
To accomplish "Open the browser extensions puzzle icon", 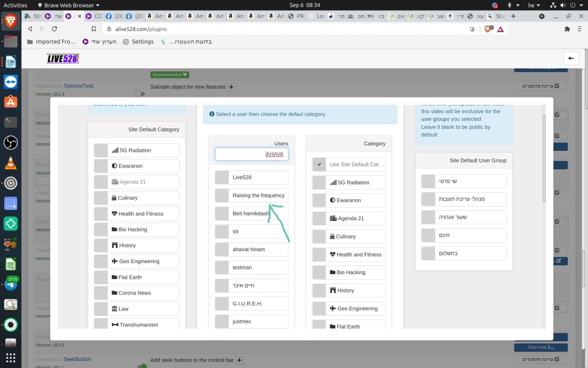I will click(567, 29).
